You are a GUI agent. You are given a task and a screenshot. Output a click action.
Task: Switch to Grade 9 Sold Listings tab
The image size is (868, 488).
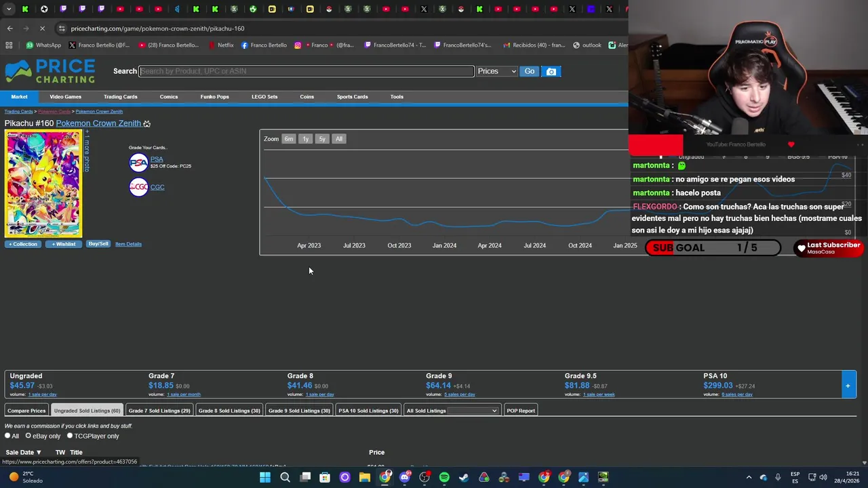pos(299,411)
